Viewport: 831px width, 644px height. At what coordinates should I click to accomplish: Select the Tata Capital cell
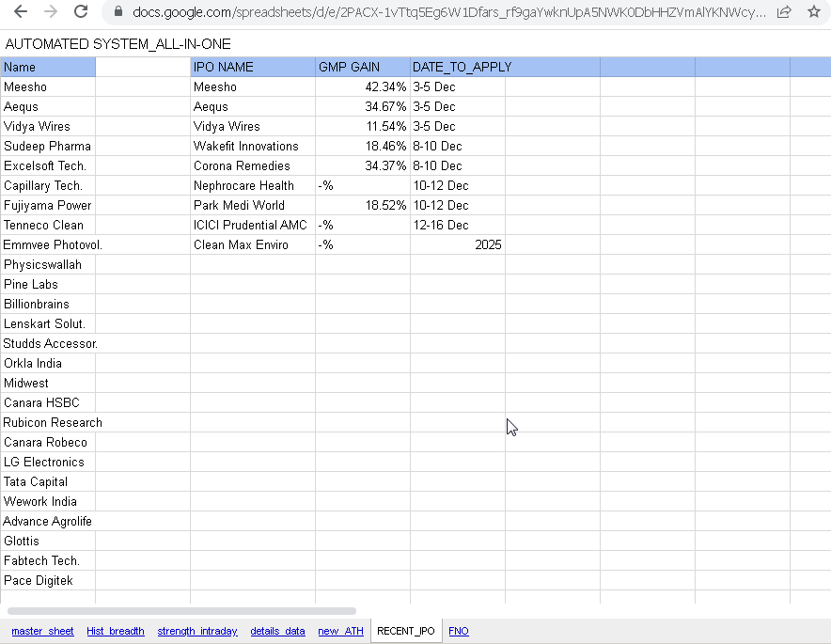coord(48,481)
